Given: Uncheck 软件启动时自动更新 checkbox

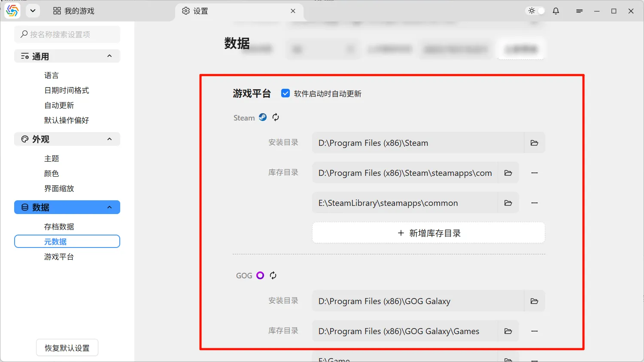Looking at the screenshot, I should pyautogui.click(x=286, y=94).
